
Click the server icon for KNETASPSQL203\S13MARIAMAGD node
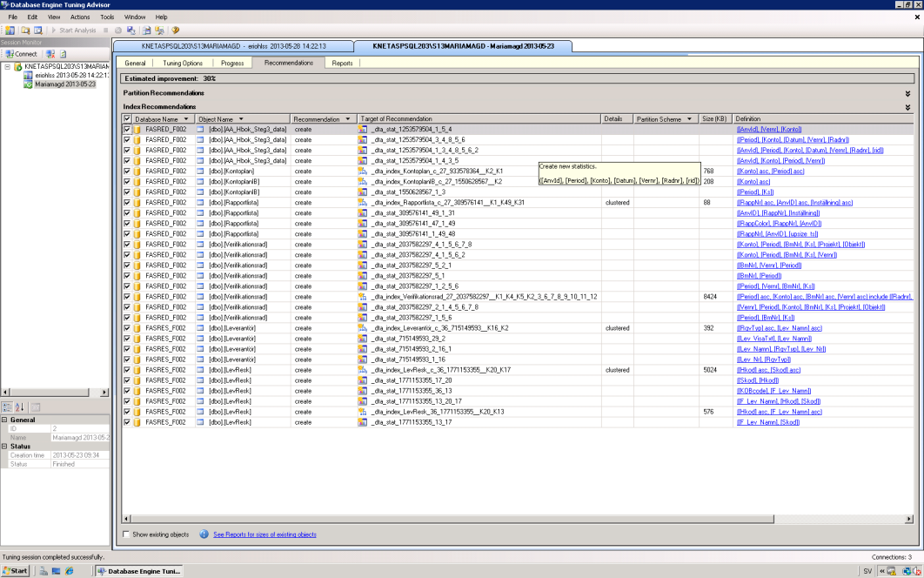pyautogui.click(x=18, y=67)
